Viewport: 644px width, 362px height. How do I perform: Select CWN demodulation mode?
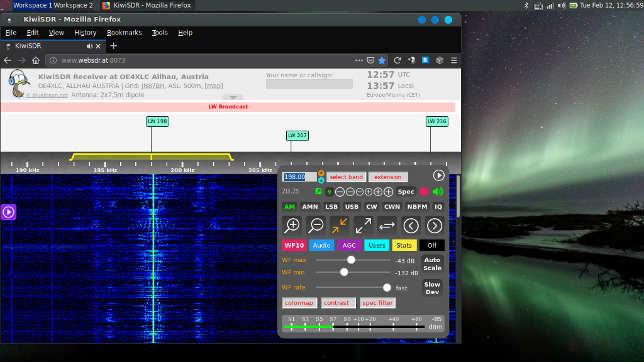(392, 207)
